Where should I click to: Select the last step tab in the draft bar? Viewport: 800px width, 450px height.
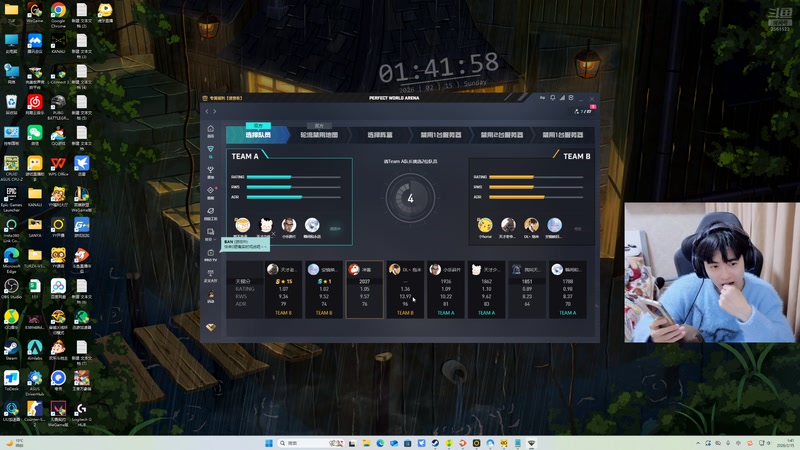[x=563, y=135]
